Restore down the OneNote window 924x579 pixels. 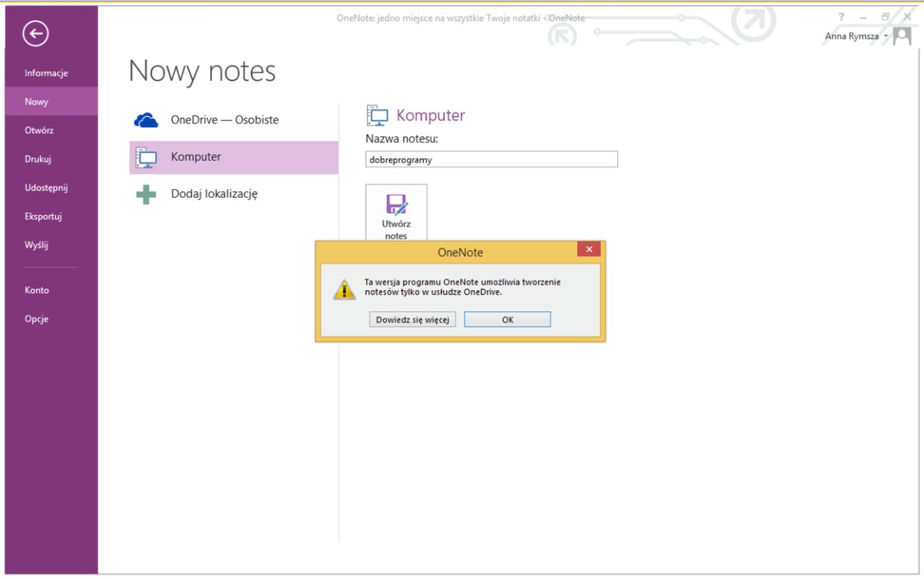(x=886, y=17)
